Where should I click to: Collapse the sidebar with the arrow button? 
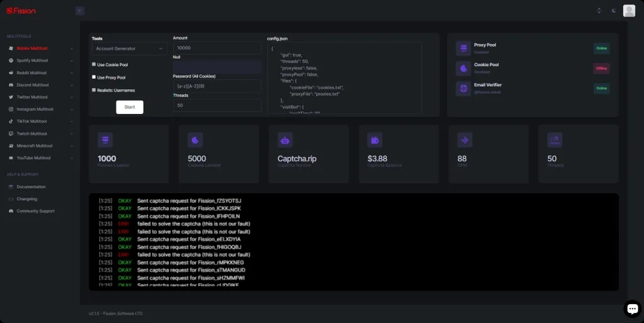[80, 11]
